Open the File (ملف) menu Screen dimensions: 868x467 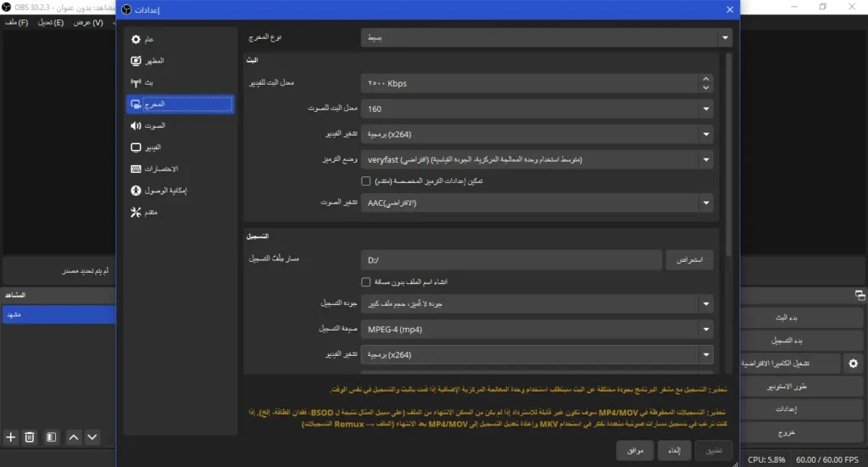[17, 23]
